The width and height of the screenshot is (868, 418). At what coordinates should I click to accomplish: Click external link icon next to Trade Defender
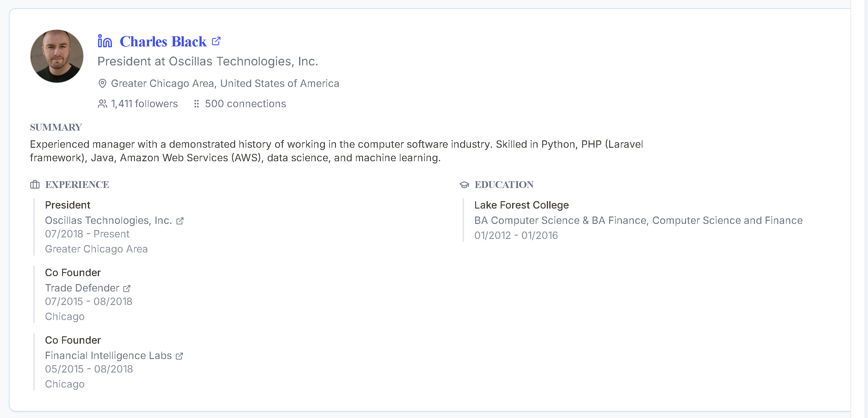127,289
